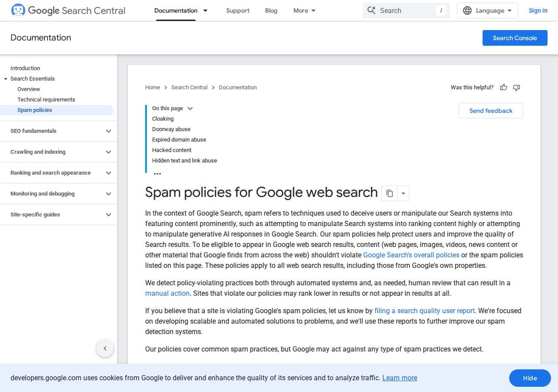
Task: Click the Send feedback button
Action: [x=491, y=111]
